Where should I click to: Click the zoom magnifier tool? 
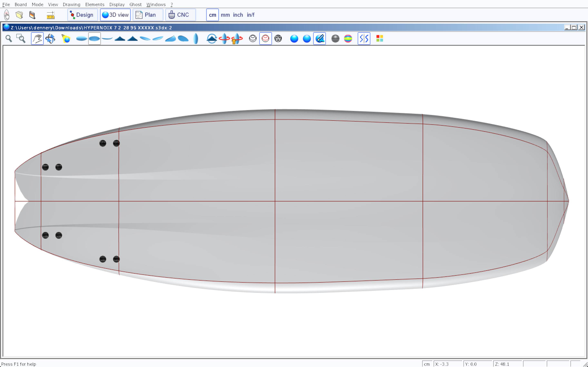click(9, 39)
